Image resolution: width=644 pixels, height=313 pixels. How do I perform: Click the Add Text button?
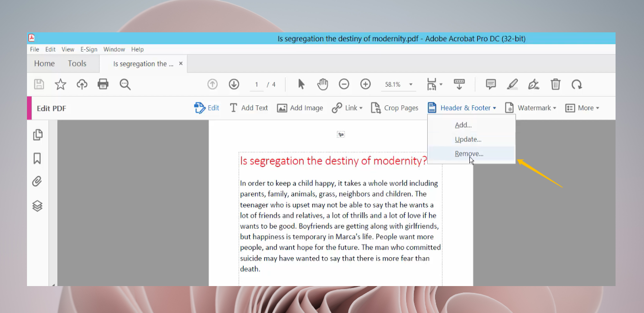(248, 108)
